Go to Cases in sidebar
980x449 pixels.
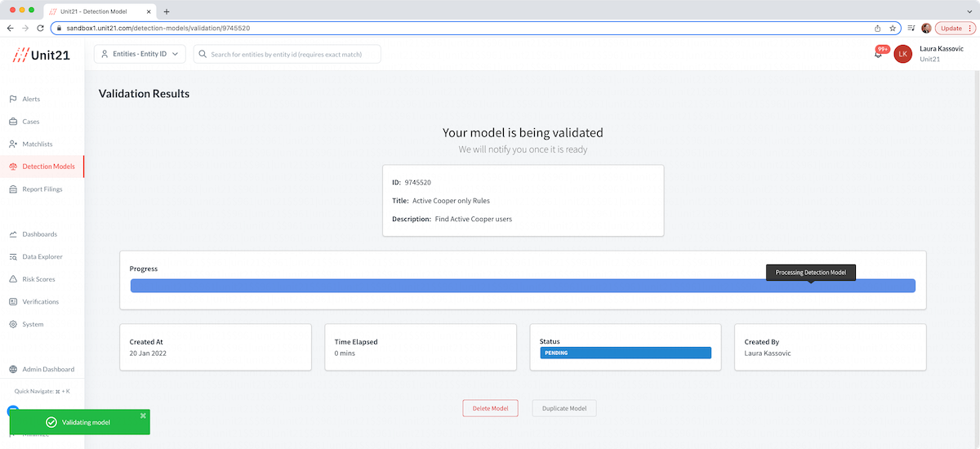click(30, 122)
